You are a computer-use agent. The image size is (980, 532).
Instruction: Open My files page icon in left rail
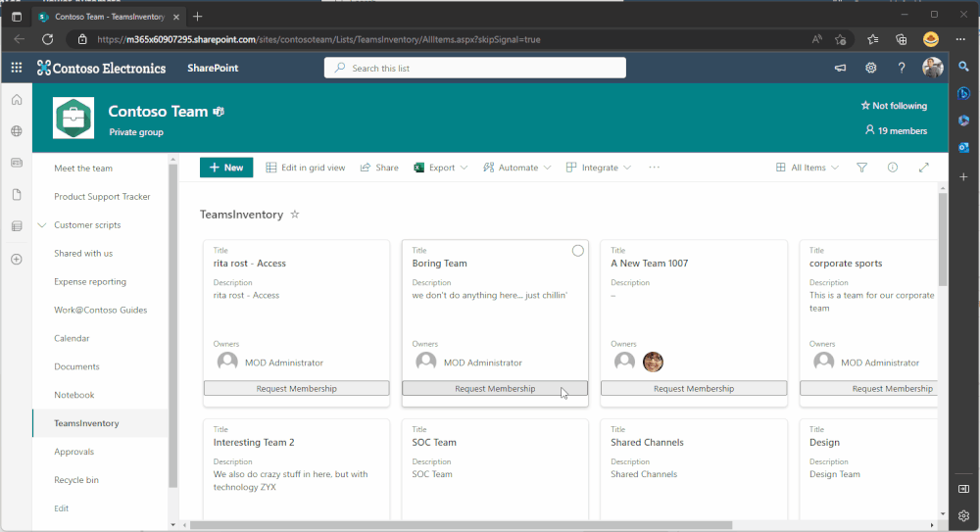[x=17, y=194]
